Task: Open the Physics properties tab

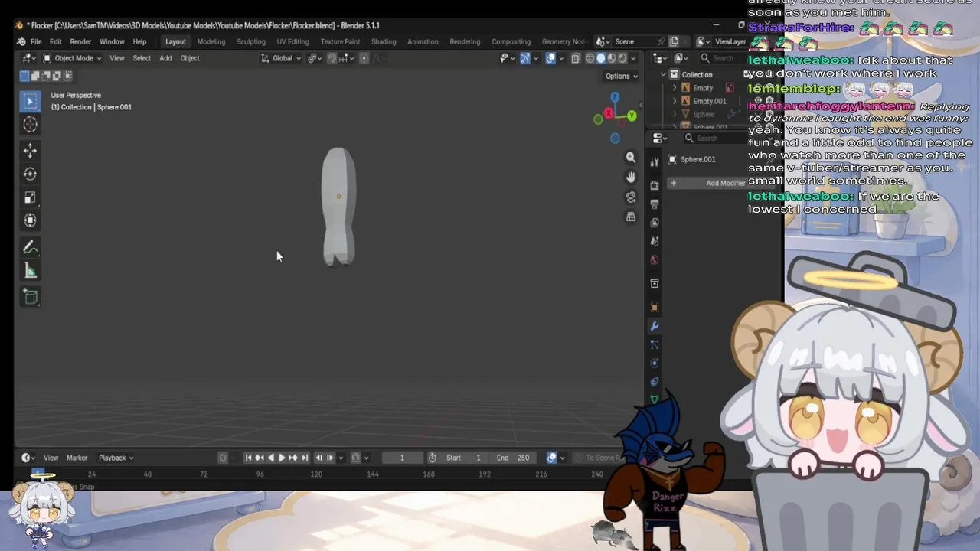Action: [x=655, y=364]
